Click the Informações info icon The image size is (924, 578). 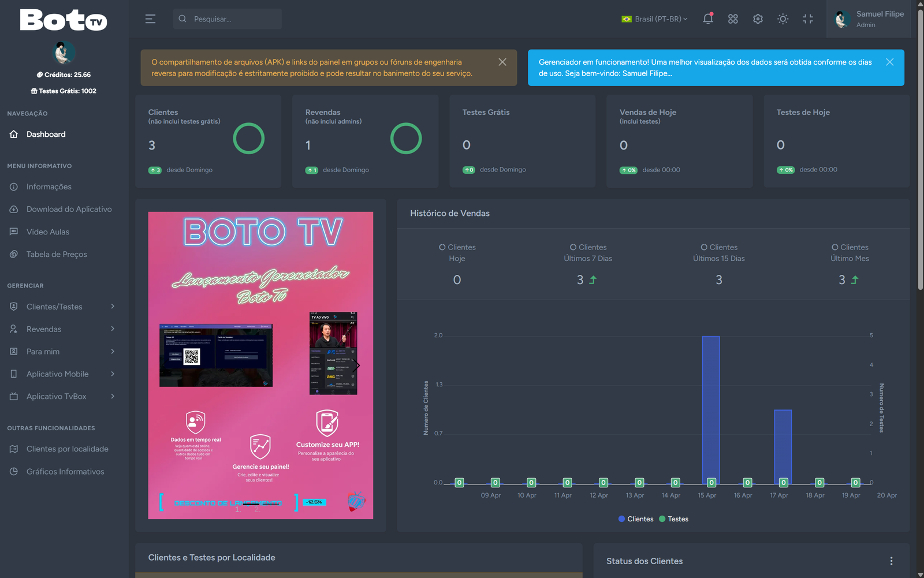[14, 187]
